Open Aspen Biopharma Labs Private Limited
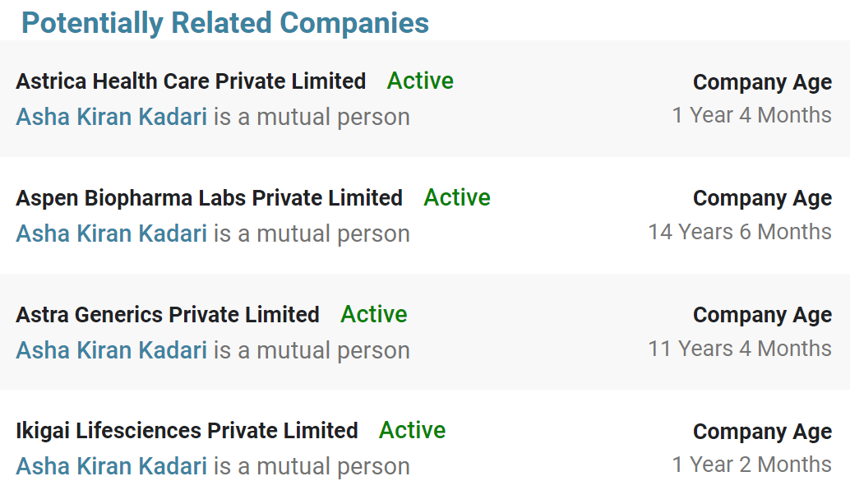The image size is (850, 504). click(209, 198)
